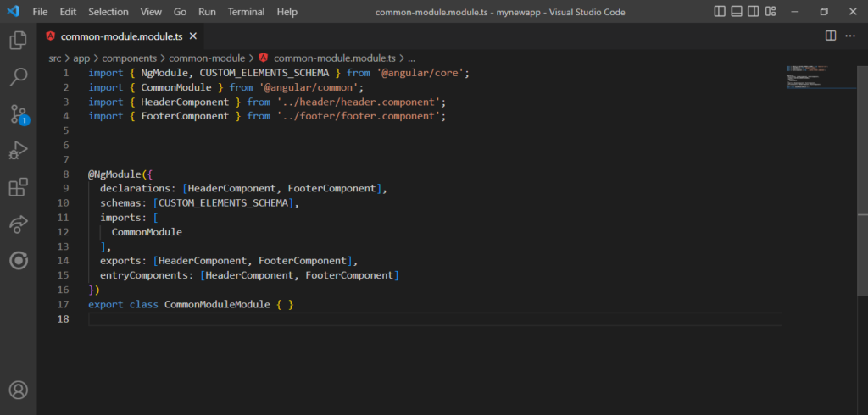
Task: Open the editor More Actions menu
Action: [849, 36]
